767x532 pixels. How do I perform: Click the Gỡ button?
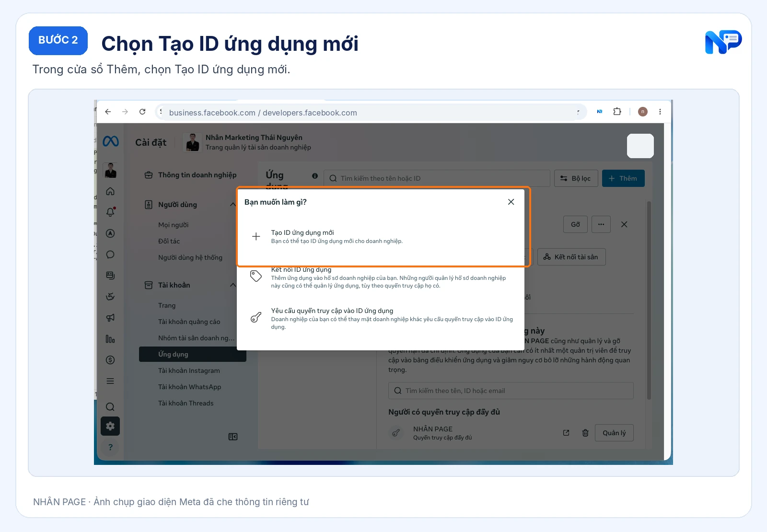(x=575, y=224)
